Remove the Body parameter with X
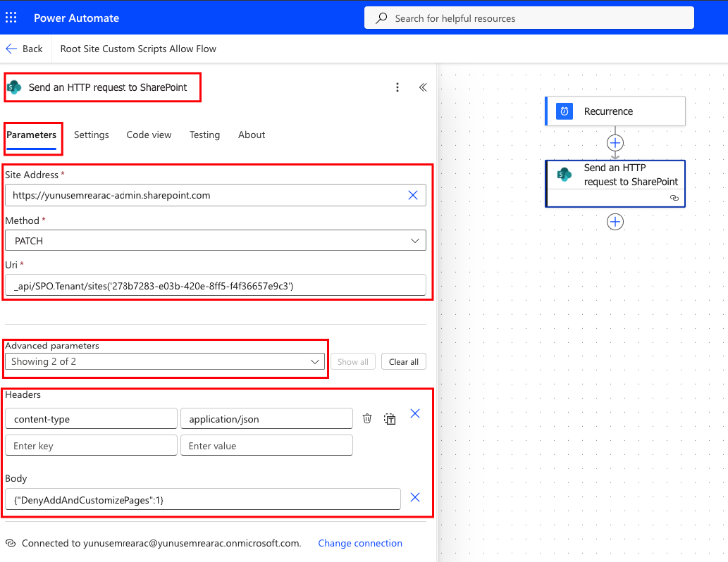 [x=415, y=497]
